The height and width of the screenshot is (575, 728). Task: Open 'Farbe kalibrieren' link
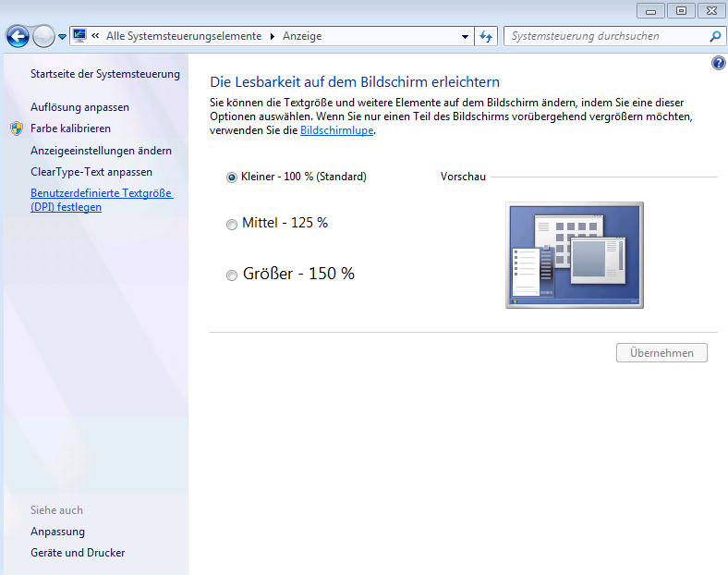[x=70, y=128]
